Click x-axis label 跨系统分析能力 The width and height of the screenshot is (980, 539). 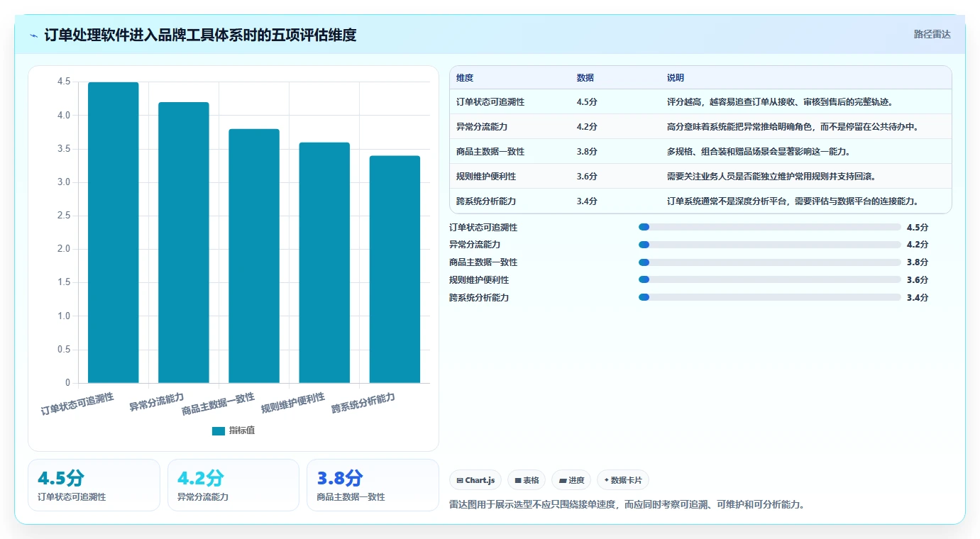click(x=363, y=404)
